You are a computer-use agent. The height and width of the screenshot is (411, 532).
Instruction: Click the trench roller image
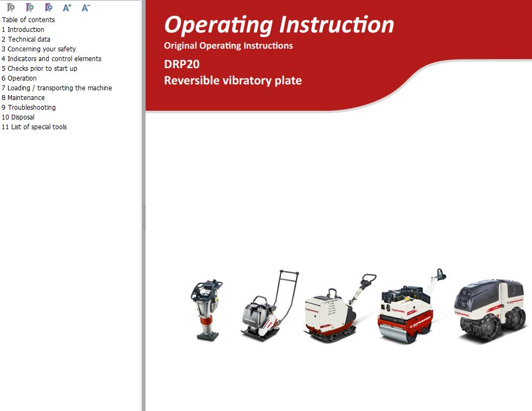click(490, 310)
